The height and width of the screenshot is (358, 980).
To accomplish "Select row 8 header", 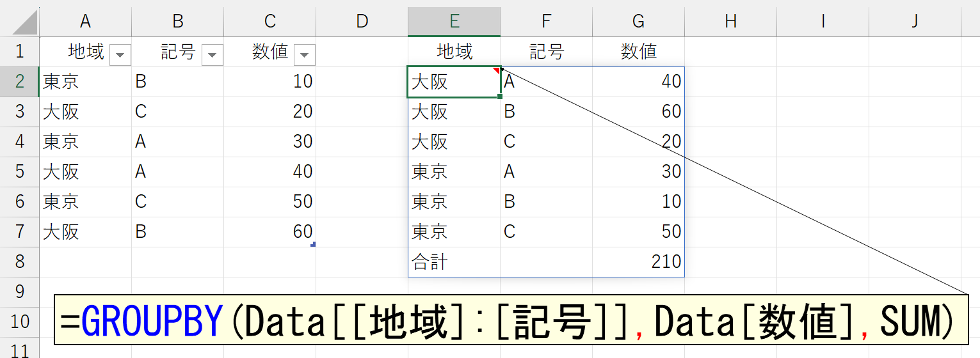I will [x=19, y=262].
